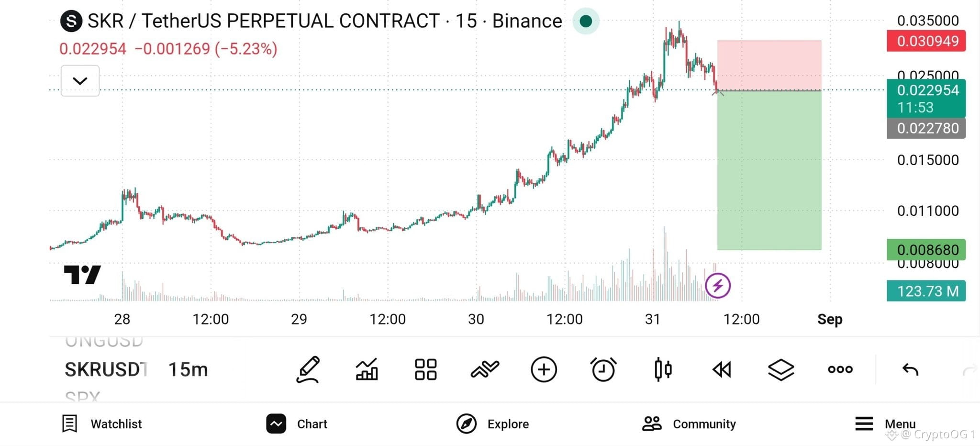
Task: Switch to Watchlist tab
Action: (102, 424)
